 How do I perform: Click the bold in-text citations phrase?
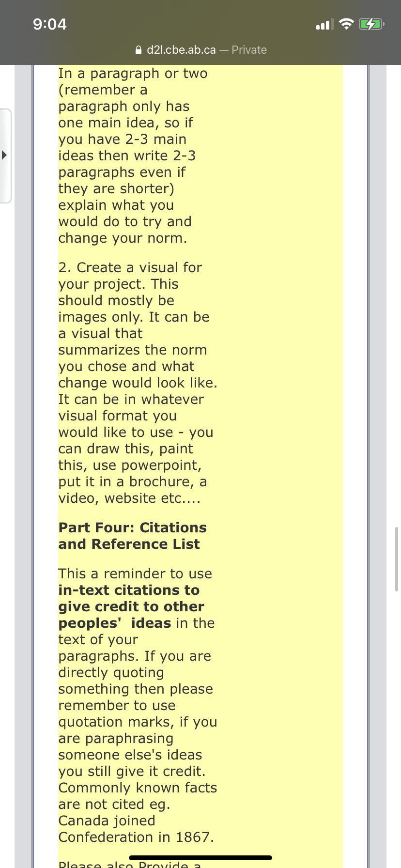point(131,606)
